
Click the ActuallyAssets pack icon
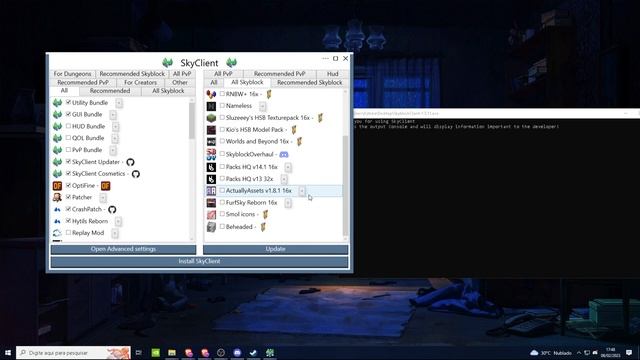(x=211, y=191)
